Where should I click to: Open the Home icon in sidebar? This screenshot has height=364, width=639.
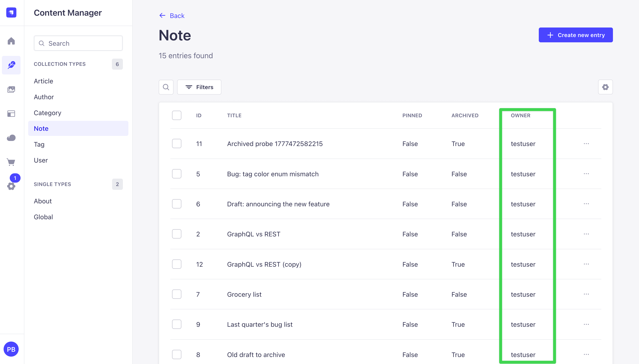11,41
